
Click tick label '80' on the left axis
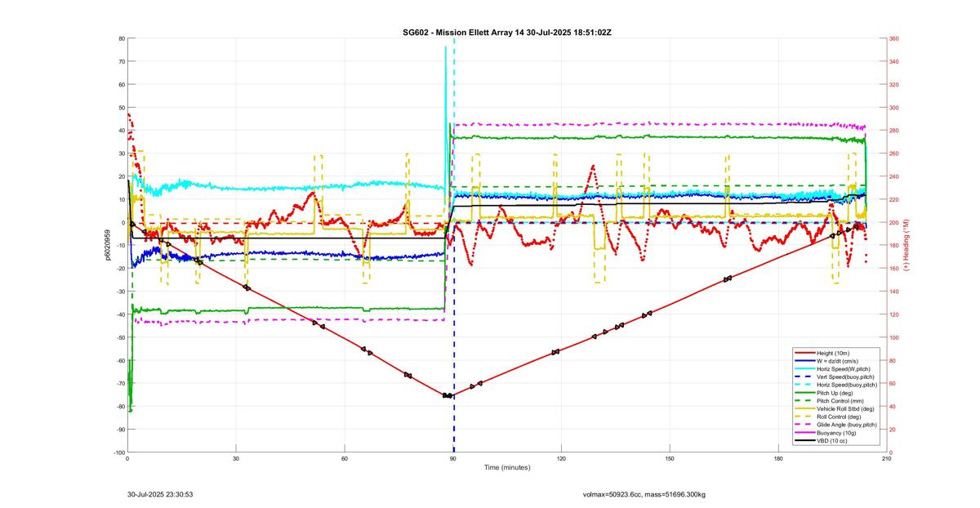[120, 38]
